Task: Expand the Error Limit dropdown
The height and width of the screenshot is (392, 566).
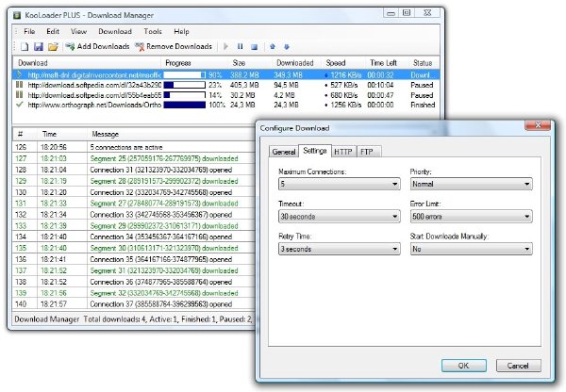Action: pyautogui.click(x=471, y=217)
